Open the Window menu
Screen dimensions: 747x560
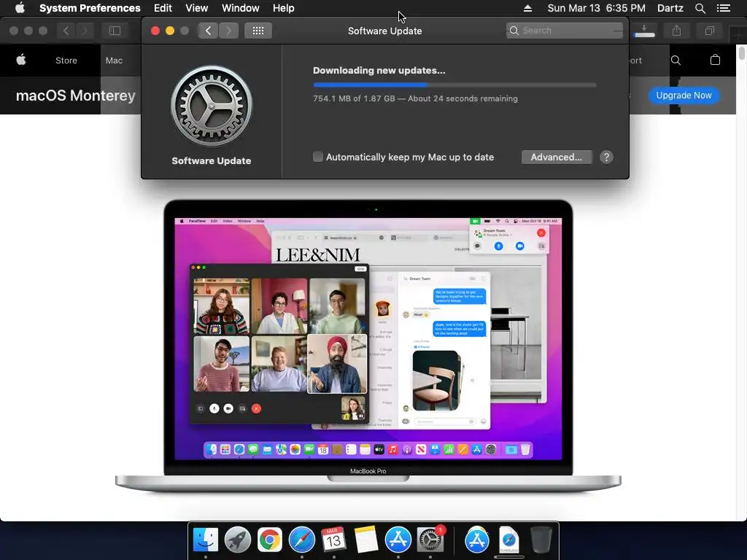(x=241, y=8)
